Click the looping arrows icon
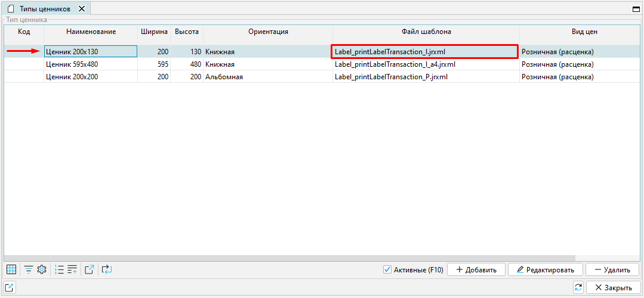The height and width of the screenshot is (298, 644). [x=107, y=269]
